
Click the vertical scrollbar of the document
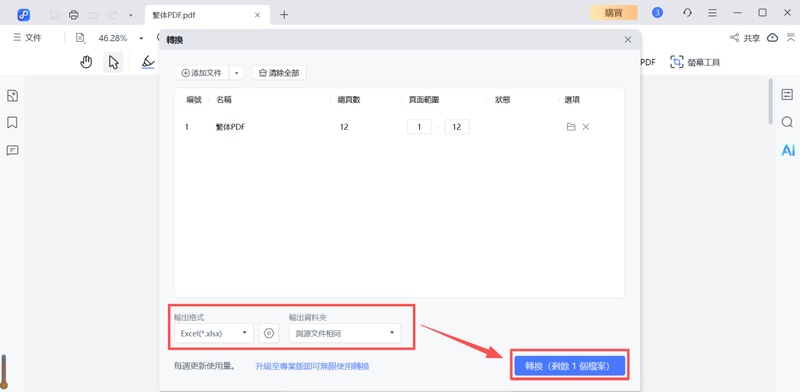tap(770, 102)
